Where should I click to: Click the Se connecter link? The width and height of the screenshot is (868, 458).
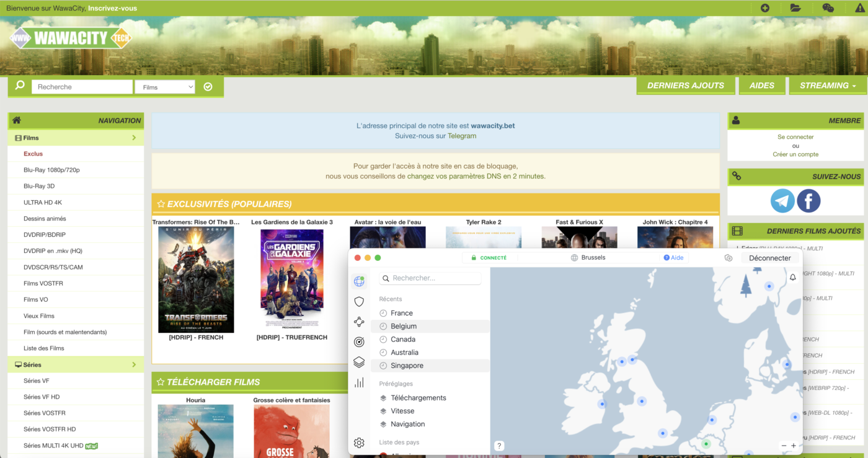(x=795, y=137)
